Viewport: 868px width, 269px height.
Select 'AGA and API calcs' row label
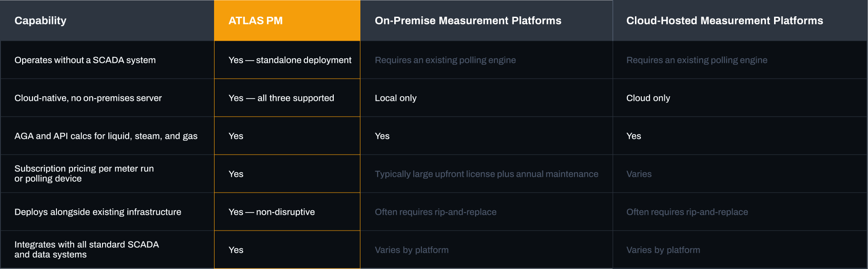click(x=106, y=136)
